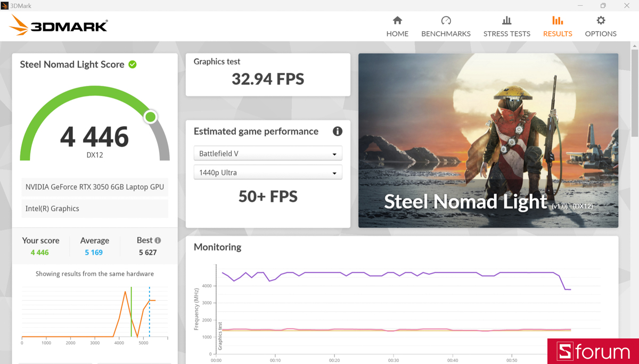639x364 pixels.
Task: Open the Estimated game performance info icon
Action: (337, 131)
